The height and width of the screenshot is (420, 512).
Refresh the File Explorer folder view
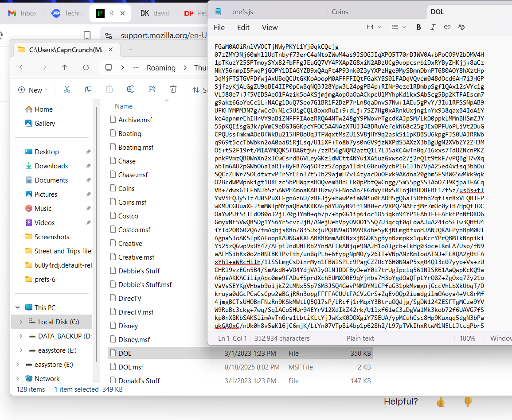[x=86, y=67]
